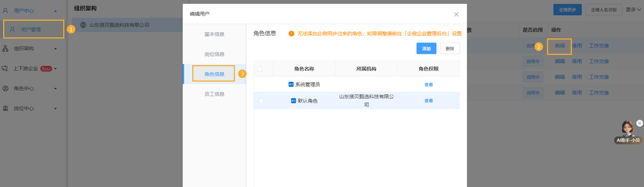The width and height of the screenshot is (644, 187).
Task: Click the 是否启用 column header
Action: click(x=532, y=30)
